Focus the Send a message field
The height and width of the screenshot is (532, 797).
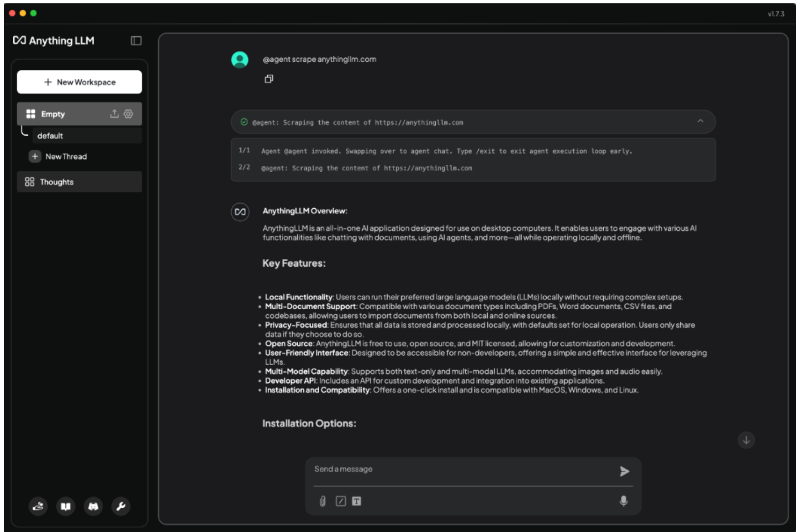point(461,469)
